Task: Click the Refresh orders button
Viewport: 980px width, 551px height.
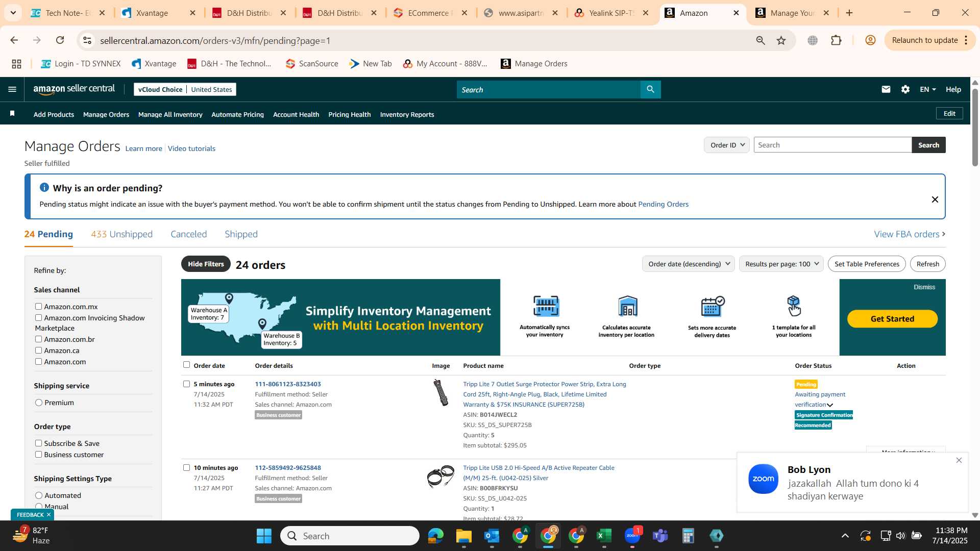Action: [x=927, y=264]
